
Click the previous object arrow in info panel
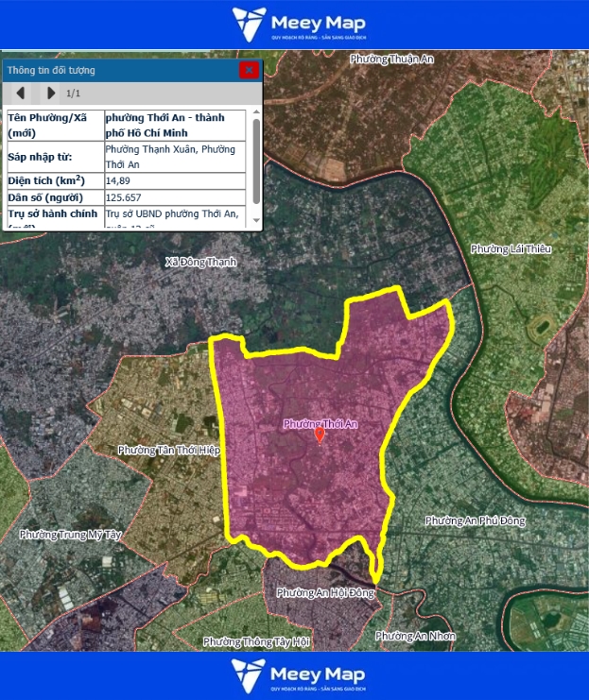point(20,93)
